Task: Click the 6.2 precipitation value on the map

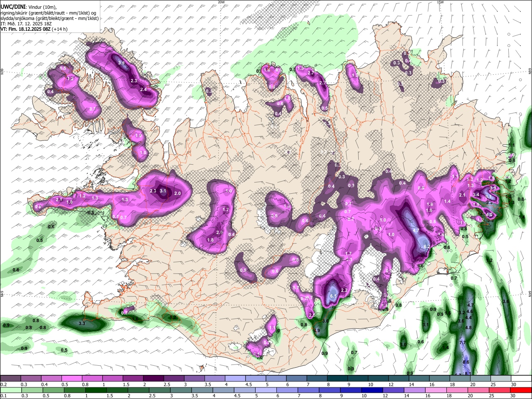Action: pyautogui.click(x=426, y=246)
